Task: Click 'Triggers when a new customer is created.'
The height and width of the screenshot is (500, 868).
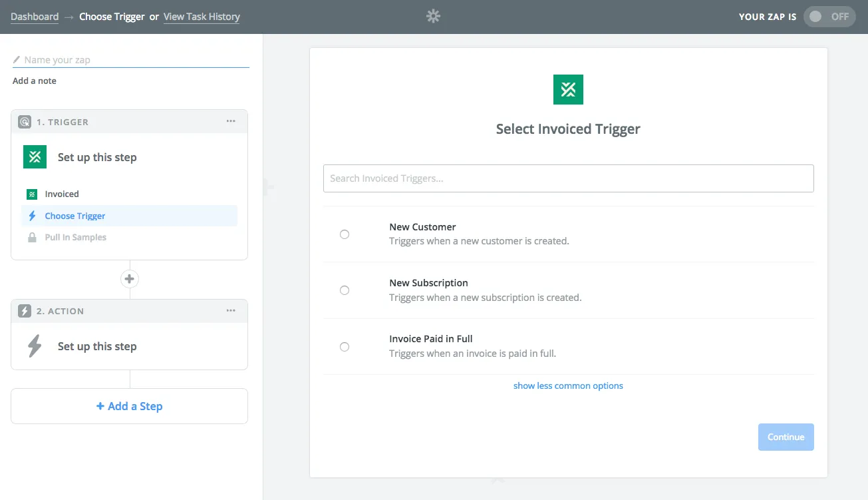Action: [x=479, y=241]
